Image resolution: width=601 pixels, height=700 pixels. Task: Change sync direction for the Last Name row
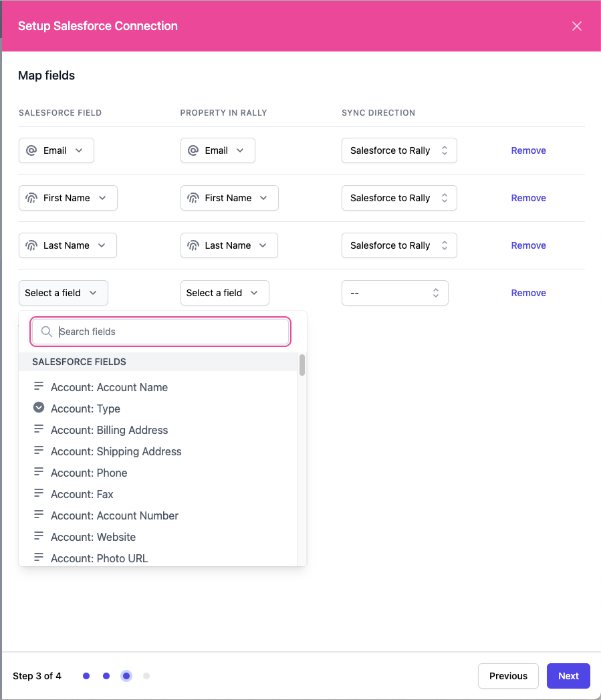pos(399,245)
